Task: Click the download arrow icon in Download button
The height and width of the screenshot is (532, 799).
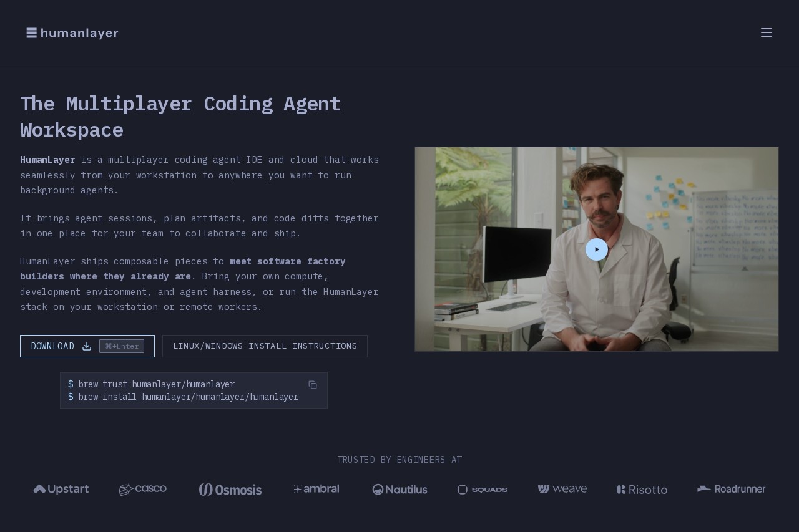Action: point(87,346)
